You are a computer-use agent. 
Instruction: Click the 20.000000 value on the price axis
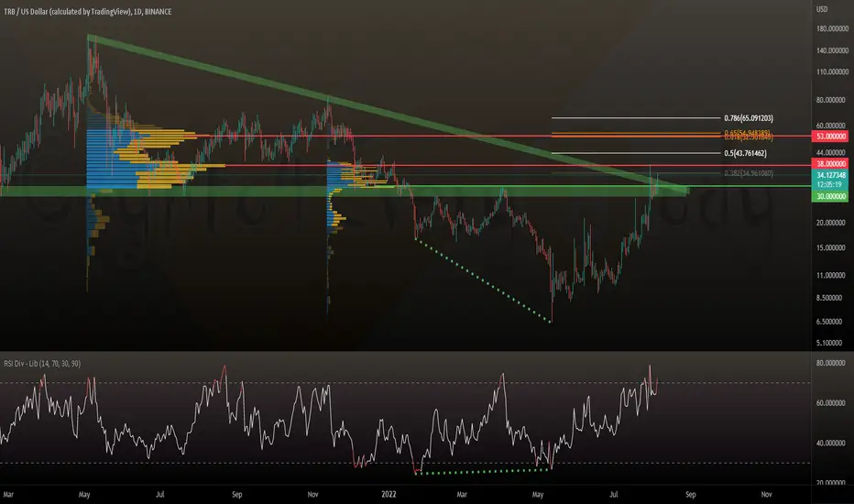[832, 223]
